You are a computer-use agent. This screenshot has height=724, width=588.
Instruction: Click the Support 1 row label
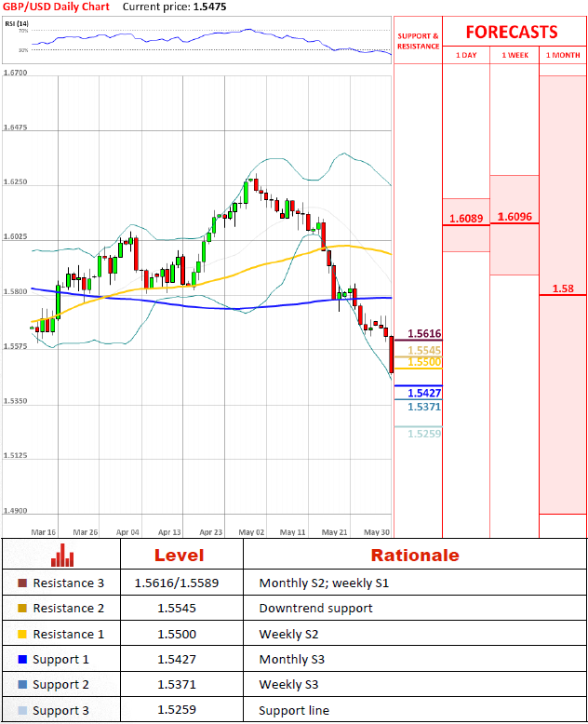(x=60, y=660)
